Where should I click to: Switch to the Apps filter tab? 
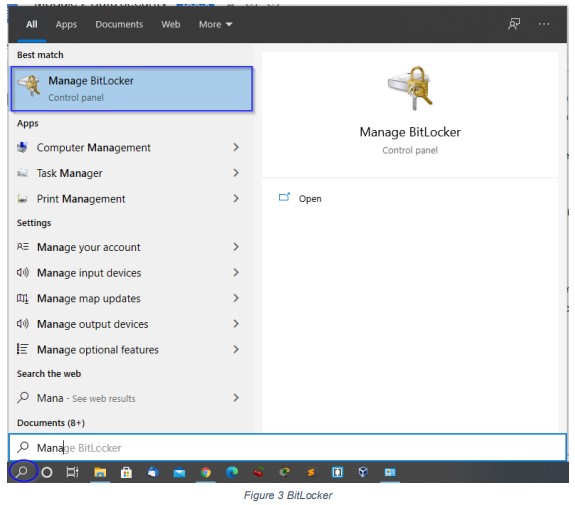point(66,25)
